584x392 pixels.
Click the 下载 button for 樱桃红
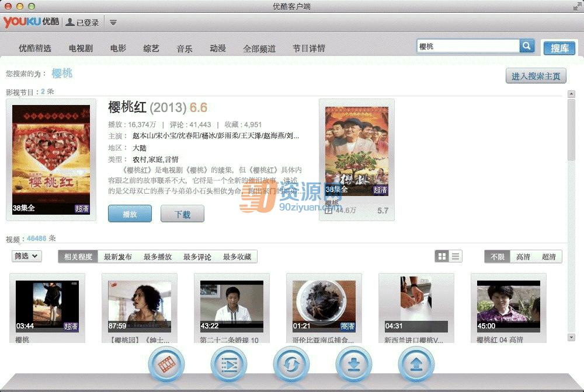(182, 214)
